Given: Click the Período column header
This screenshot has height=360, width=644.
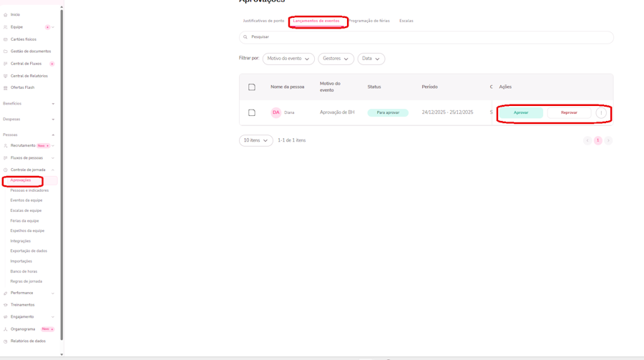Looking at the screenshot, I should pyautogui.click(x=429, y=87).
